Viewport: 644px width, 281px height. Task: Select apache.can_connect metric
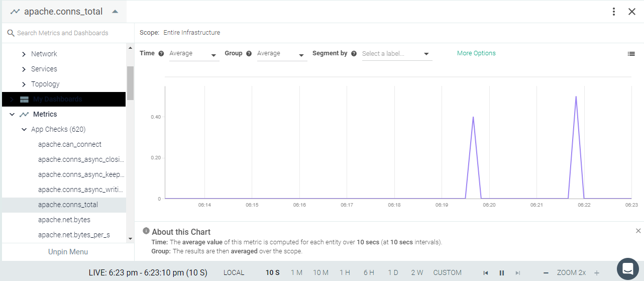[x=70, y=144]
